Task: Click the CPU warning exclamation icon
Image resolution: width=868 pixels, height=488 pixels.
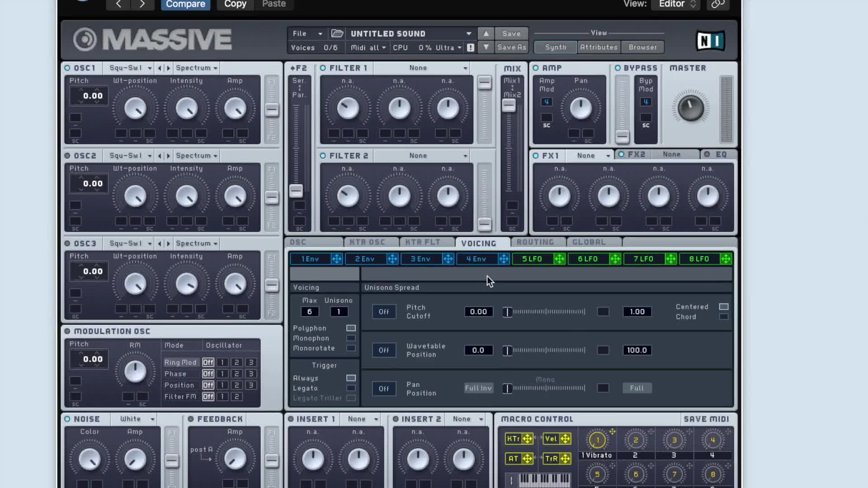Action: [x=471, y=47]
